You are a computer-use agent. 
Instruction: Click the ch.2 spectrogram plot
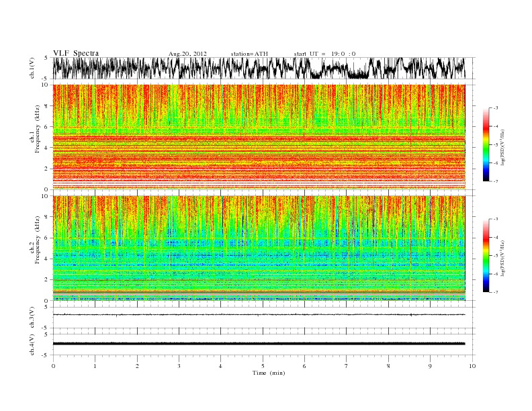click(264, 248)
